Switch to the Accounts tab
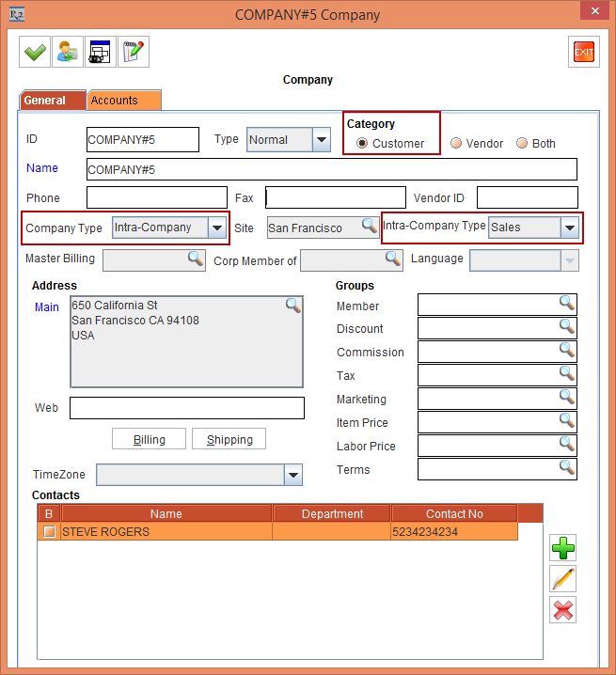The image size is (616, 675). tap(124, 101)
